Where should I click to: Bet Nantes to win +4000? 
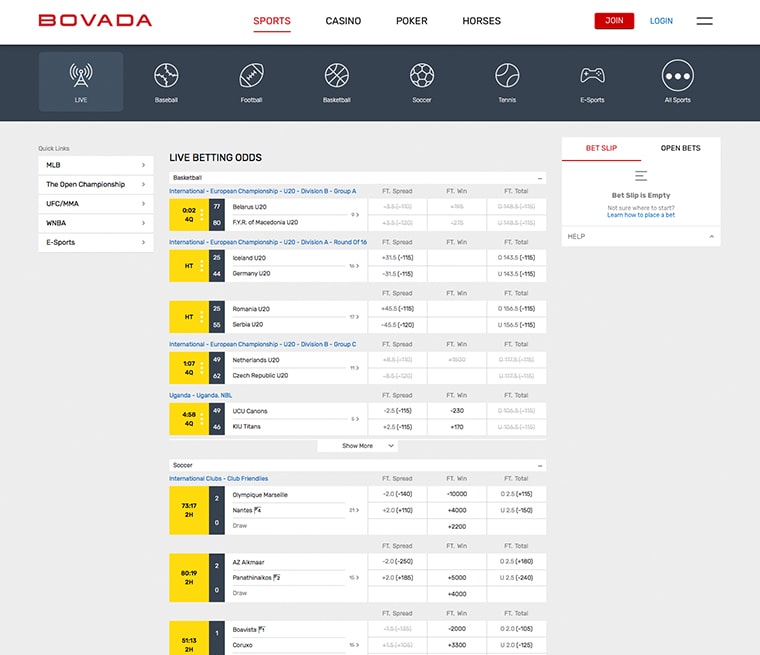(457, 510)
